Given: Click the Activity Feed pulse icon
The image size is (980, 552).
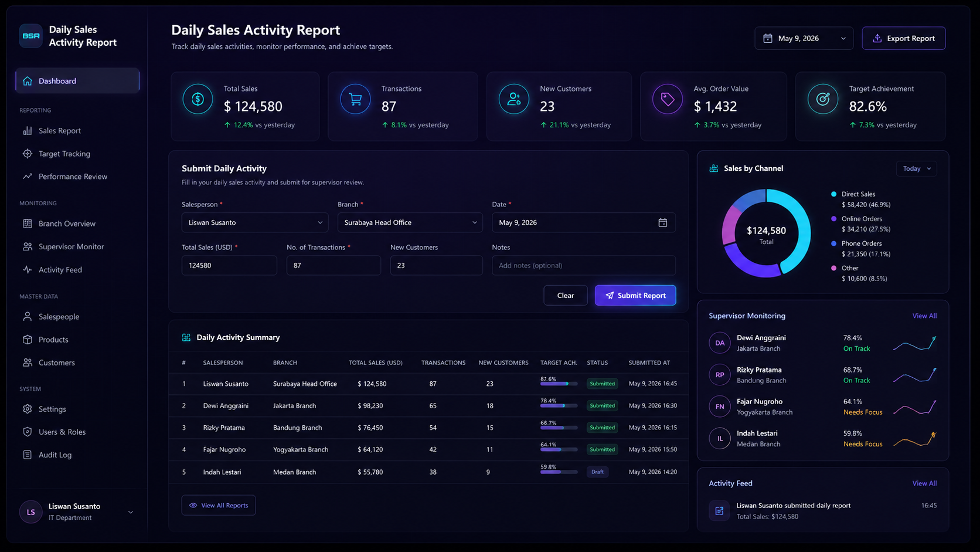Looking at the screenshot, I should (28, 270).
